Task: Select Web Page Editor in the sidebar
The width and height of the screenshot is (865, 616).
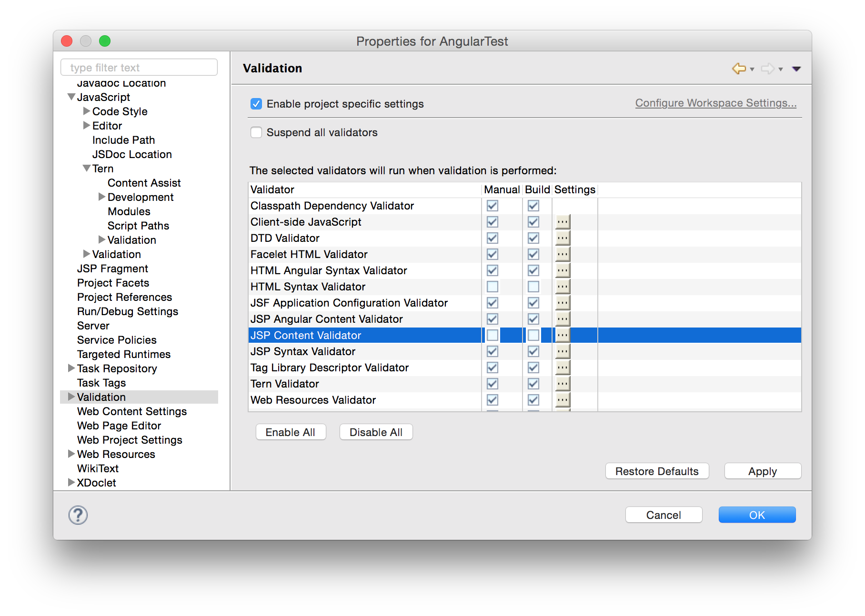Action: point(119,426)
